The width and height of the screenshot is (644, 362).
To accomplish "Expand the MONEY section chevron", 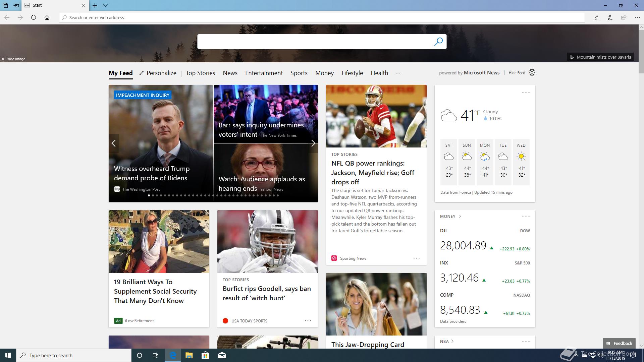I will pos(460,216).
